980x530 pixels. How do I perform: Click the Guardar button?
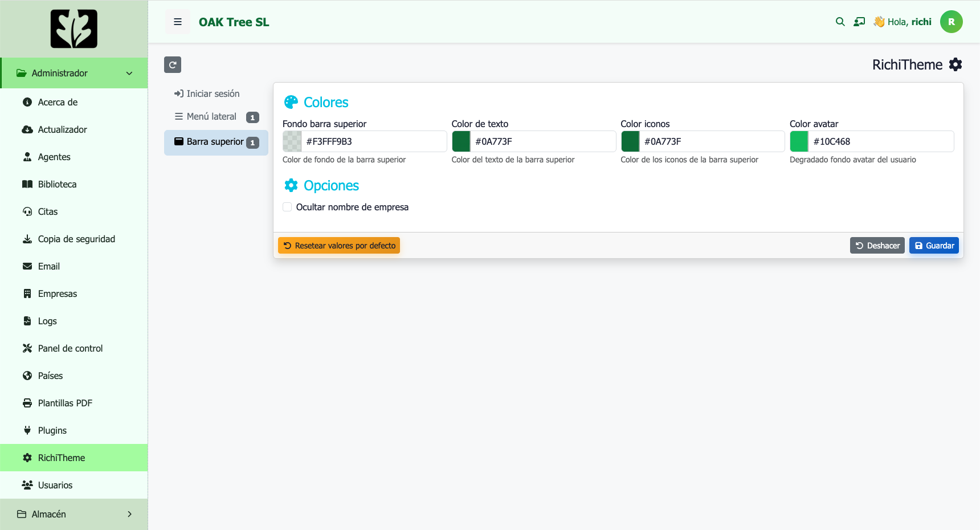pyautogui.click(x=934, y=246)
